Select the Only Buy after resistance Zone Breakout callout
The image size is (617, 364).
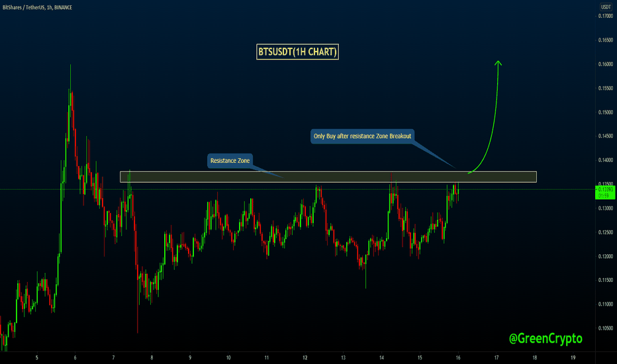(362, 136)
